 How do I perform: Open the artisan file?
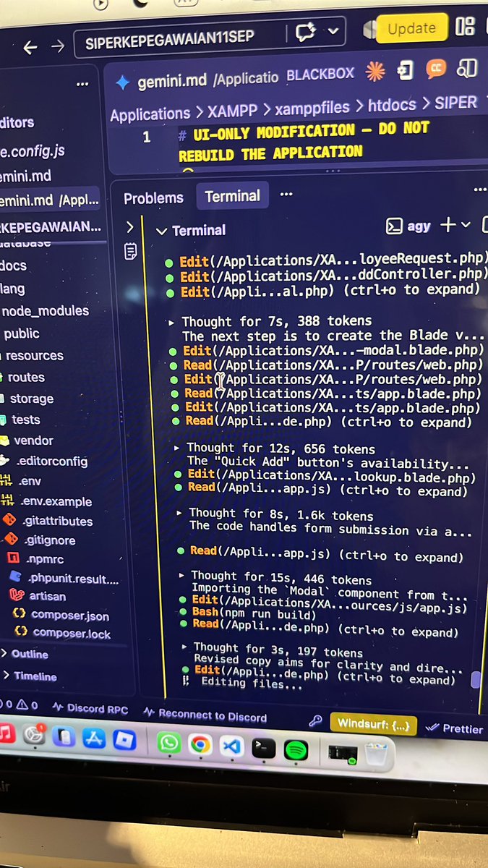48,597
